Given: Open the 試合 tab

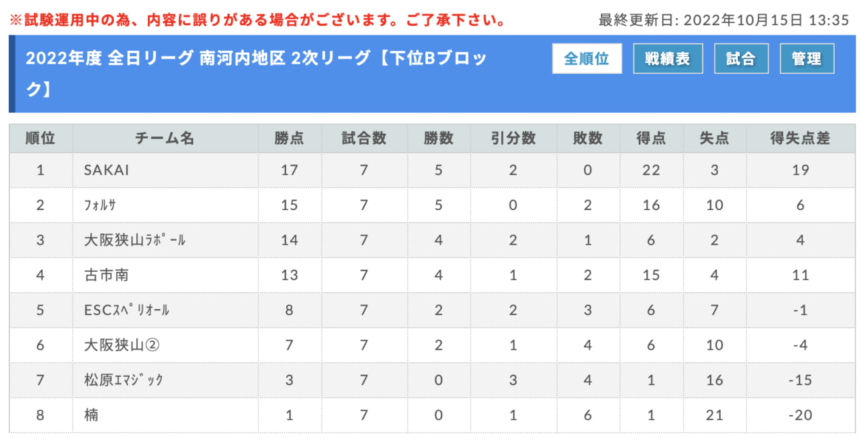Looking at the screenshot, I should point(741,59).
